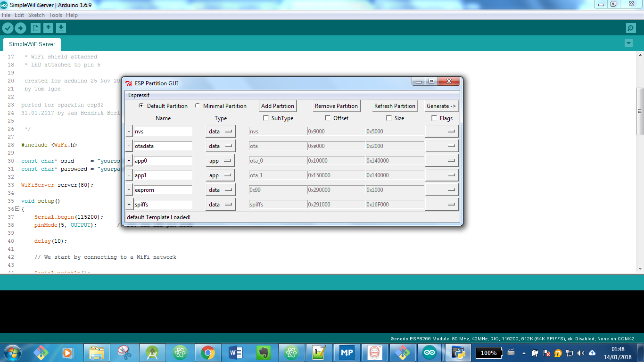The height and width of the screenshot is (362, 644).
Task: Open the Flags dropdown for the app0 row
Action: tap(442, 161)
